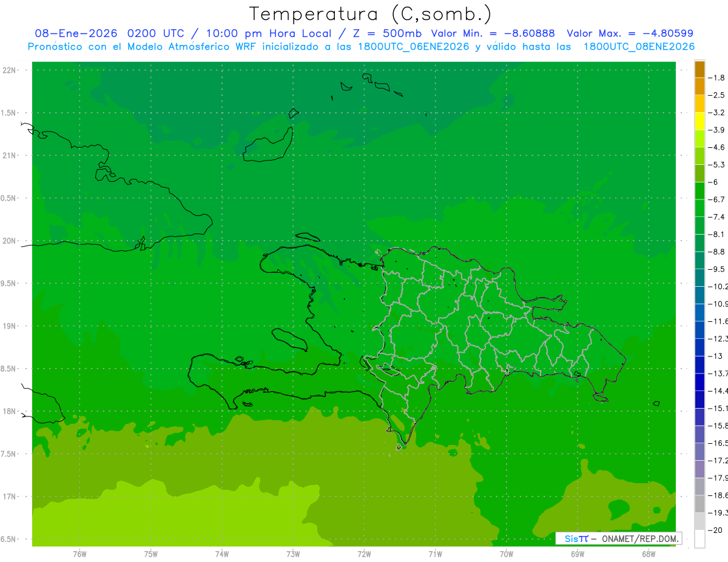Click the purple swatch between -17.2 and -17.9
728x562 pixels.
tap(699, 469)
